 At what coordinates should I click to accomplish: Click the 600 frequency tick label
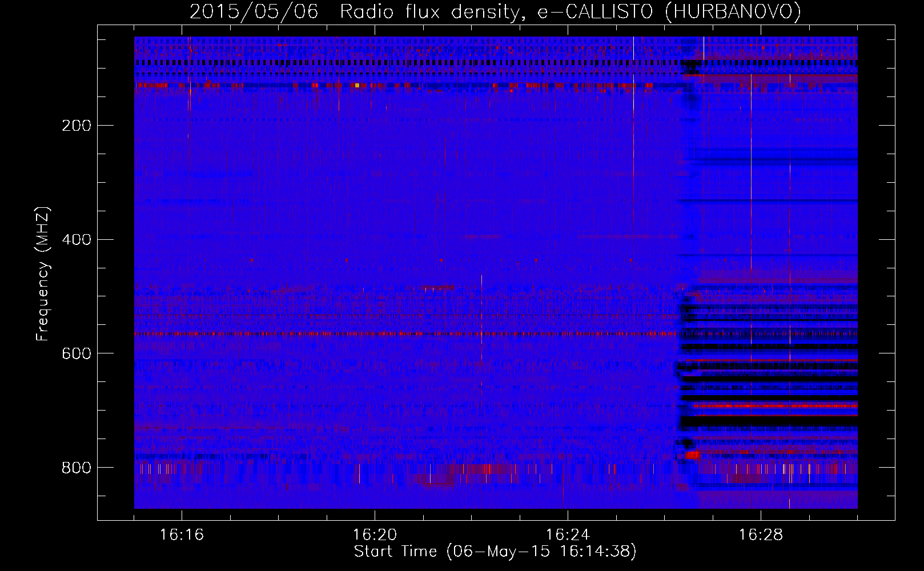click(77, 354)
